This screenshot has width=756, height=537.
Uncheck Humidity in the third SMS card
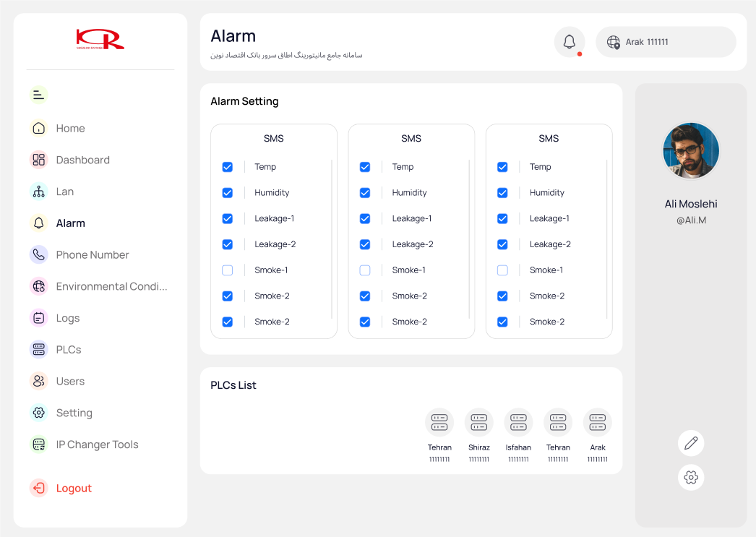[x=502, y=193]
